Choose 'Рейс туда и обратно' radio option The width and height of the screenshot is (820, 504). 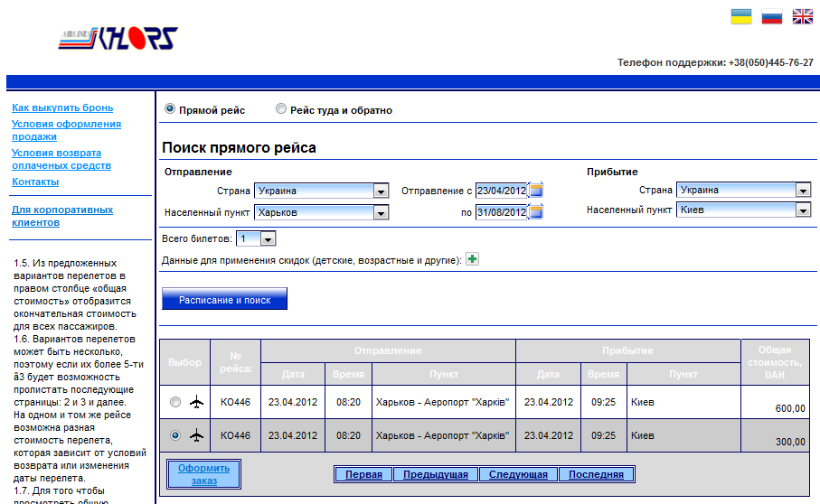pyautogui.click(x=281, y=109)
